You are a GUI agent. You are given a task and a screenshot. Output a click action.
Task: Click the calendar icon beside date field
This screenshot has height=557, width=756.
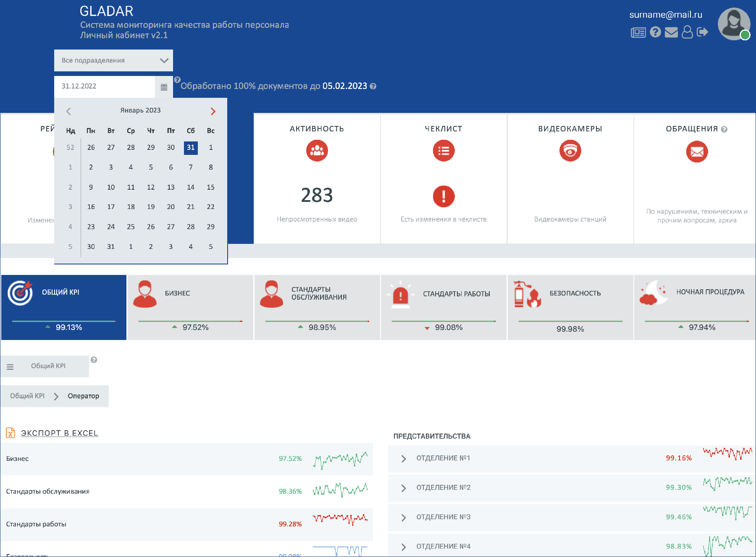point(164,87)
